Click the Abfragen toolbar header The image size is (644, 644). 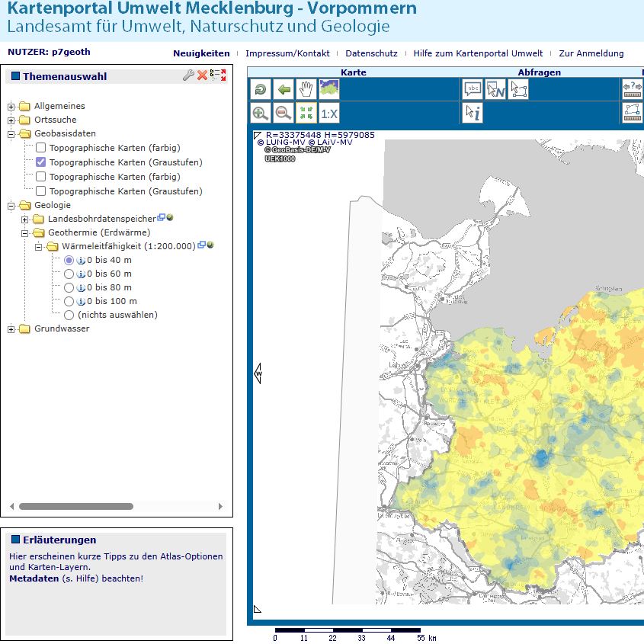[539, 72]
